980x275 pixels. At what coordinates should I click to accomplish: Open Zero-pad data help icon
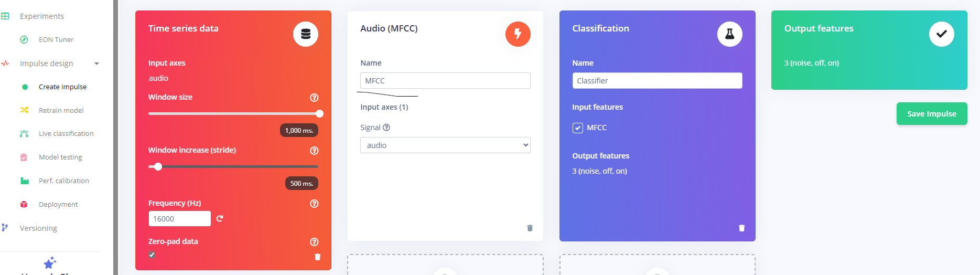tap(314, 242)
